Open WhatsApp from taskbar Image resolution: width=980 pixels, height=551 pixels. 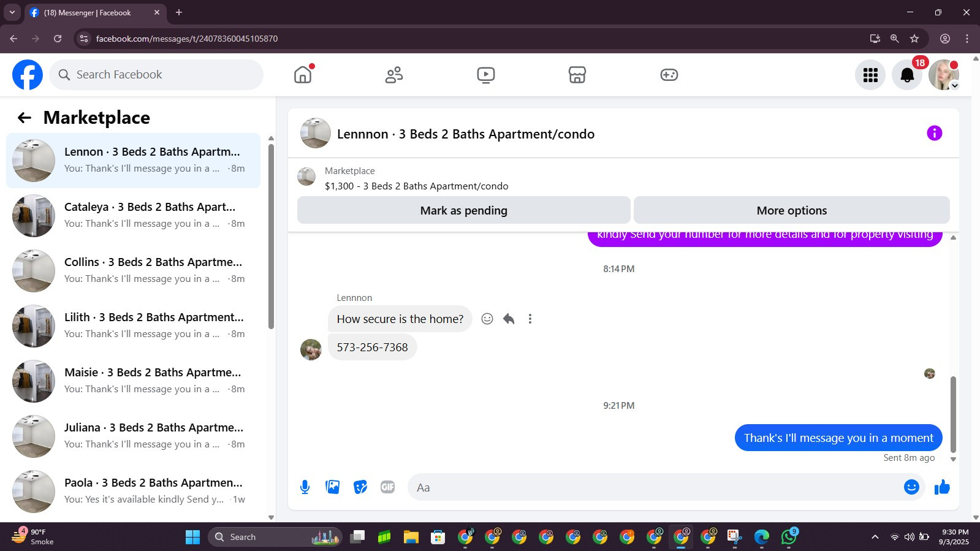(x=788, y=538)
